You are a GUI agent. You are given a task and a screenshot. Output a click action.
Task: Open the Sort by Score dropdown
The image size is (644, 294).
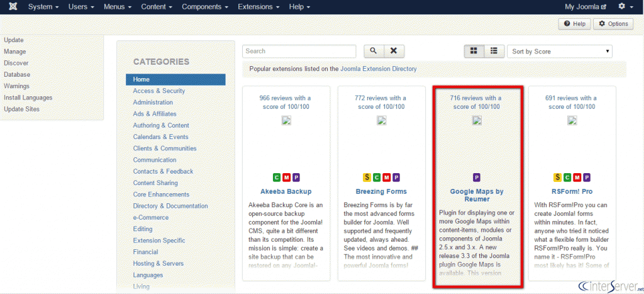click(560, 52)
